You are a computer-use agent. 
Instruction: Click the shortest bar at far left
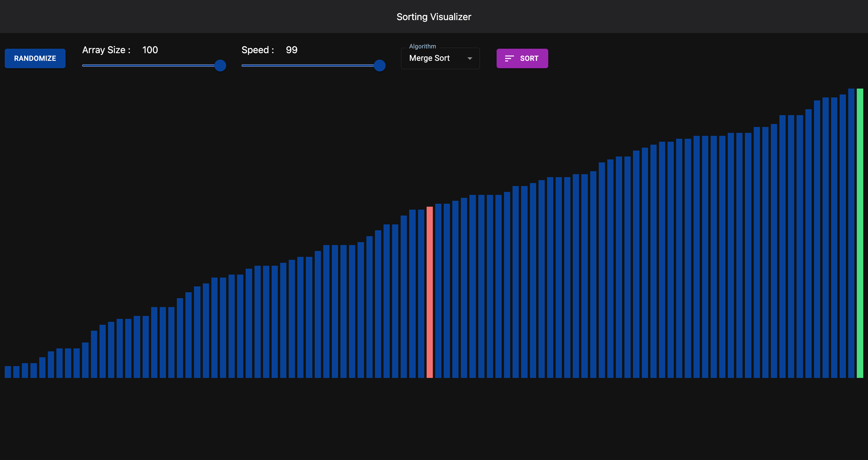pyautogui.click(x=8, y=372)
